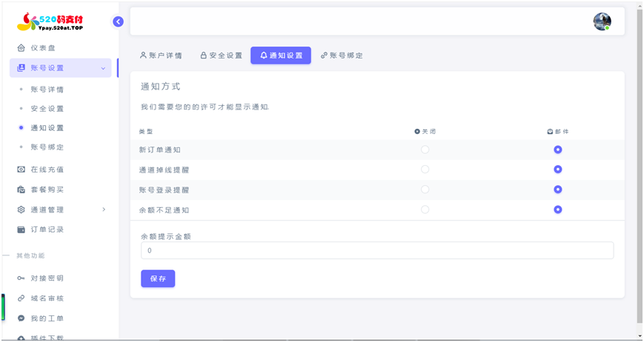Screen dimensions: 644x342
Task: Click the 保存 button
Action: (158, 278)
